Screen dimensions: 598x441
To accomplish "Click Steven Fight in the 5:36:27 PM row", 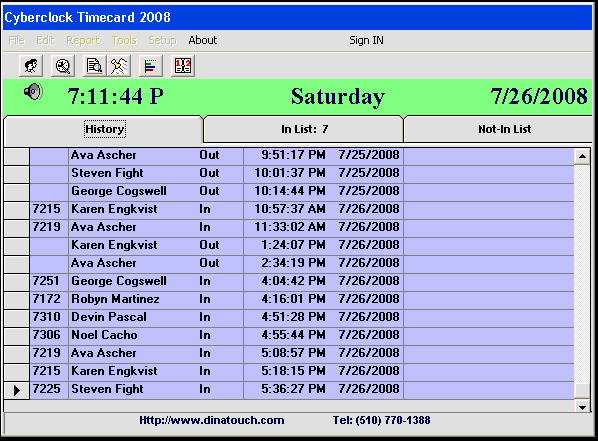I will [x=107, y=389].
